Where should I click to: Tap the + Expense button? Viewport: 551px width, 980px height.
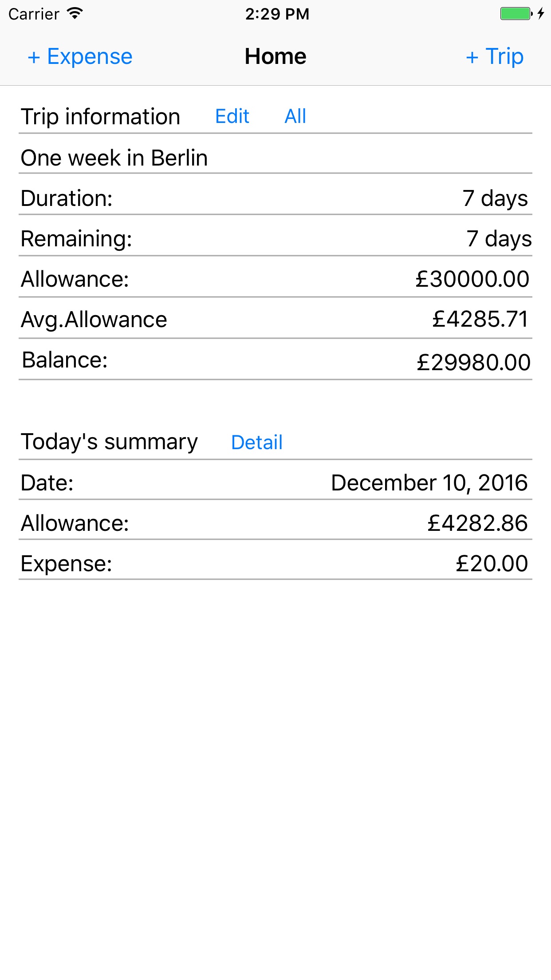pos(80,57)
